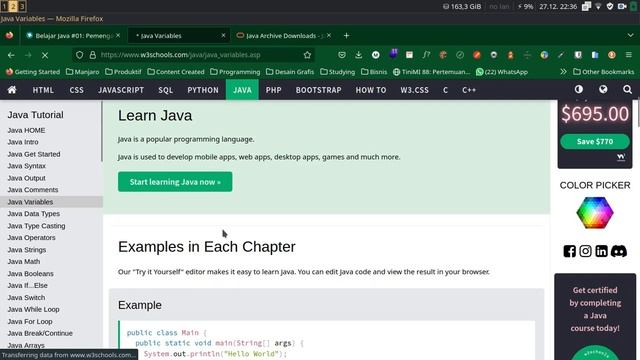
Task: Select PYTHON in the top navigation
Action: click(203, 90)
